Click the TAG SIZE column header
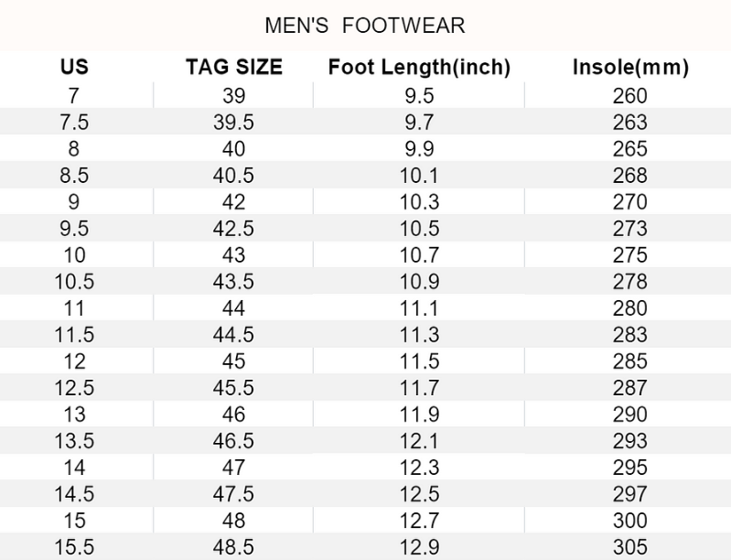This screenshot has height=560, width=731. pos(234,68)
